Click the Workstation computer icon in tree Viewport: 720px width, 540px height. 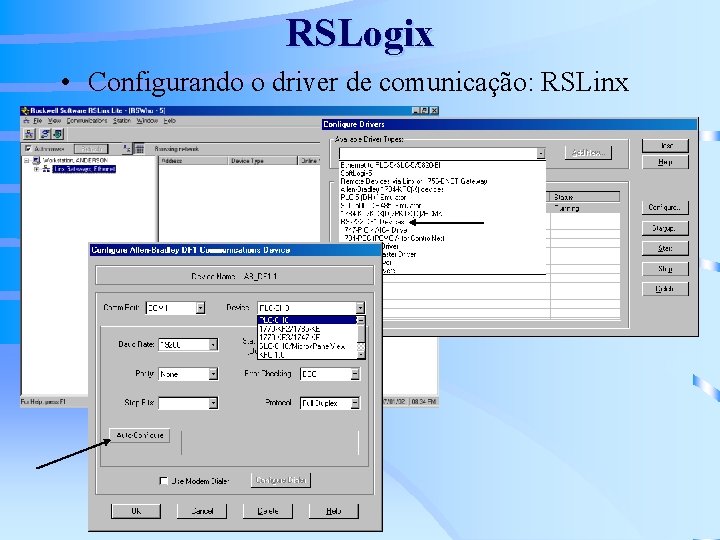(x=36, y=160)
